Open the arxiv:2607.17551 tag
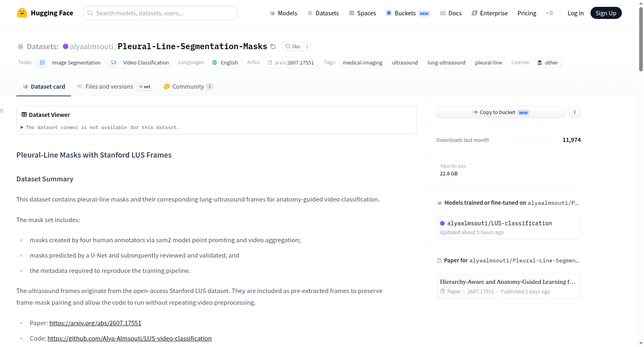 tap(291, 62)
